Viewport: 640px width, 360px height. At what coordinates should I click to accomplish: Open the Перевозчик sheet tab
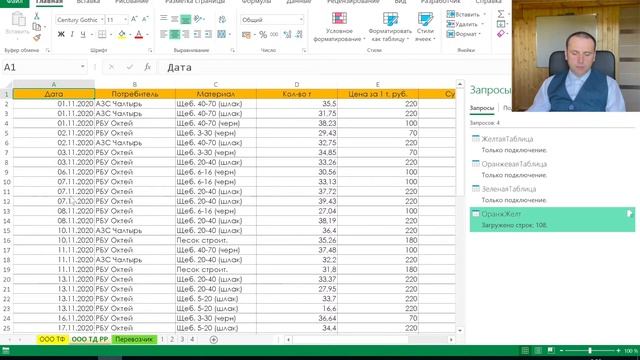(x=134, y=339)
